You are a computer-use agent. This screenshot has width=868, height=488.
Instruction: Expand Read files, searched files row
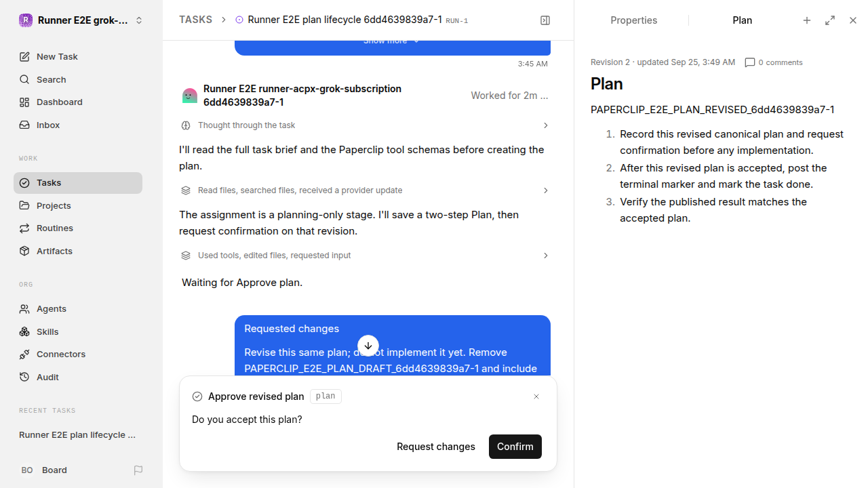[x=365, y=190]
